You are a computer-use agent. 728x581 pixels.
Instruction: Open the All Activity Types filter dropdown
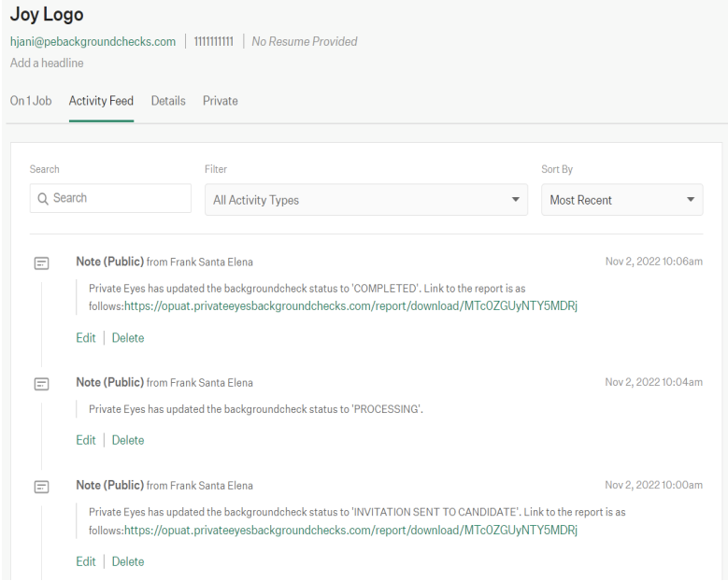click(365, 200)
